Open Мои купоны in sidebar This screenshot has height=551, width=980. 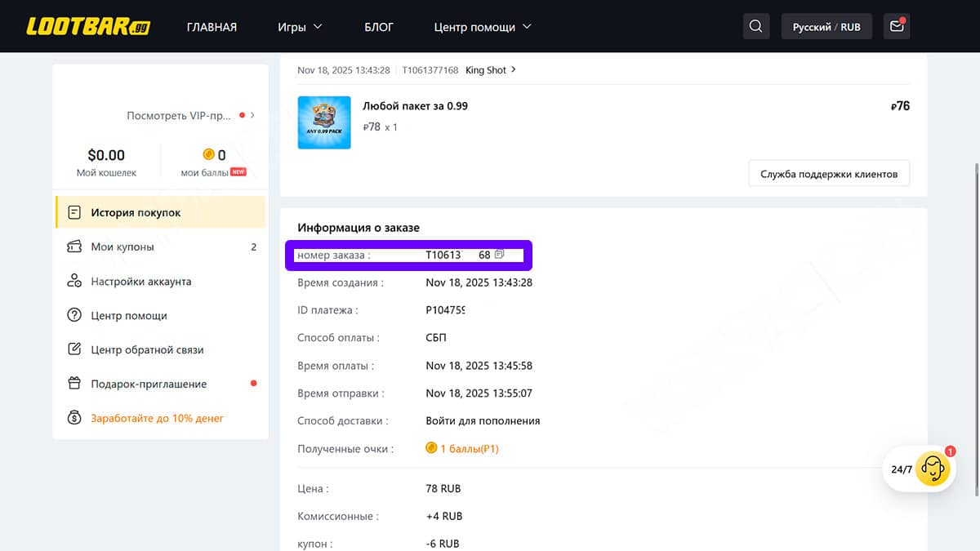pyautogui.click(x=122, y=247)
